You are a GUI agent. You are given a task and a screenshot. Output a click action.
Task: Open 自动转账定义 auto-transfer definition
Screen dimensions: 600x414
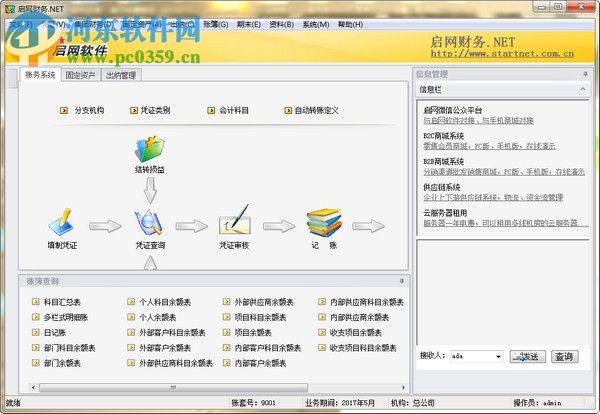311,111
